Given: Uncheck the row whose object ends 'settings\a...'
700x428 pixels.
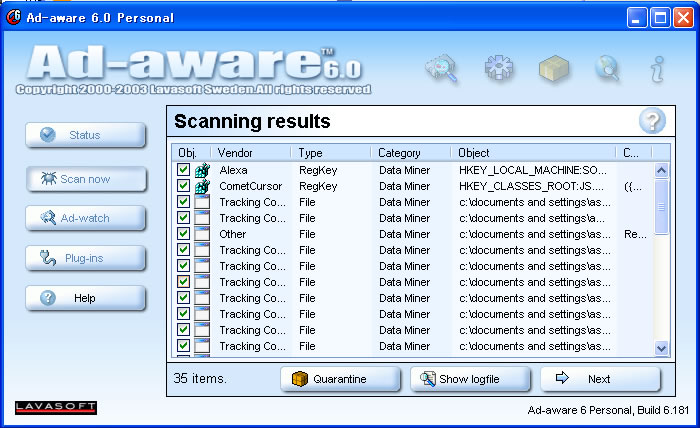Looking at the screenshot, I should (x=183, y=217).
